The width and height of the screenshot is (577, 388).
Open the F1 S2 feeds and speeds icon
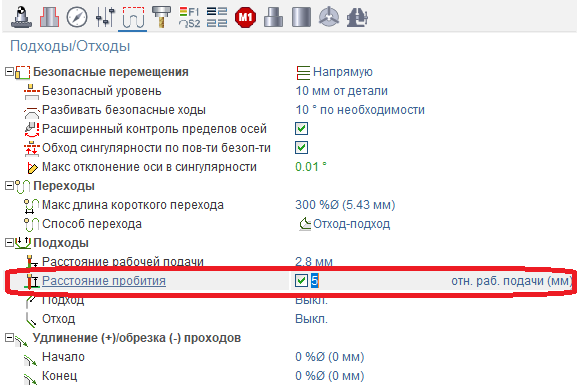coord(189,17)
